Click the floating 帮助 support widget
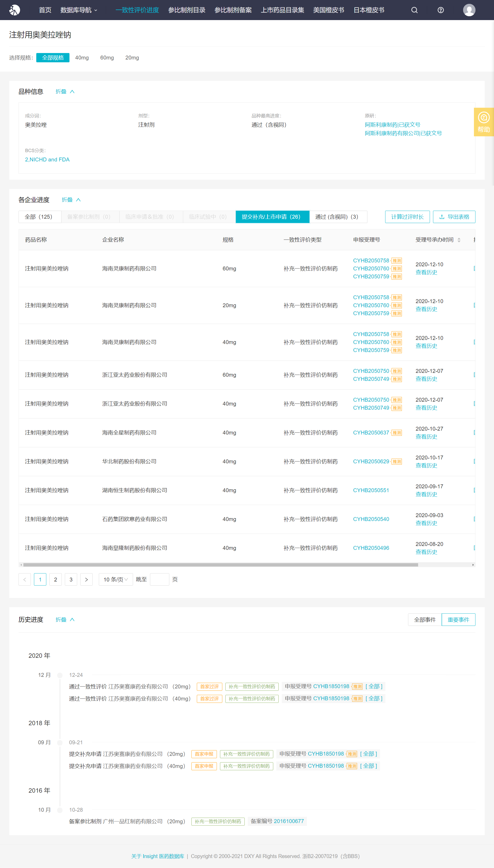 point(483,122)
